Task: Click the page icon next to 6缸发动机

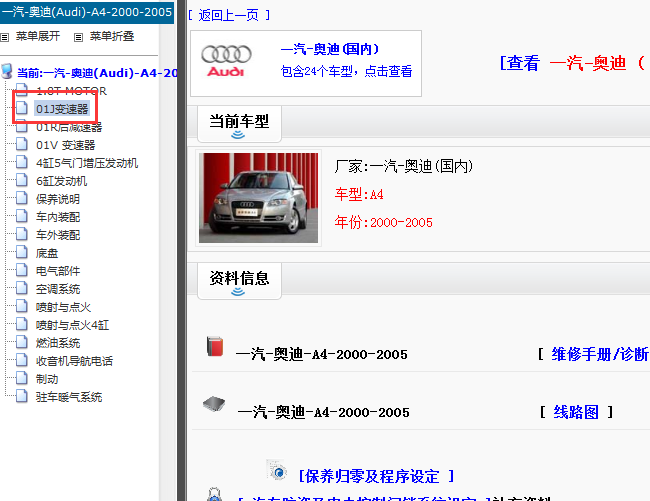Action: [x=22, y=180]
